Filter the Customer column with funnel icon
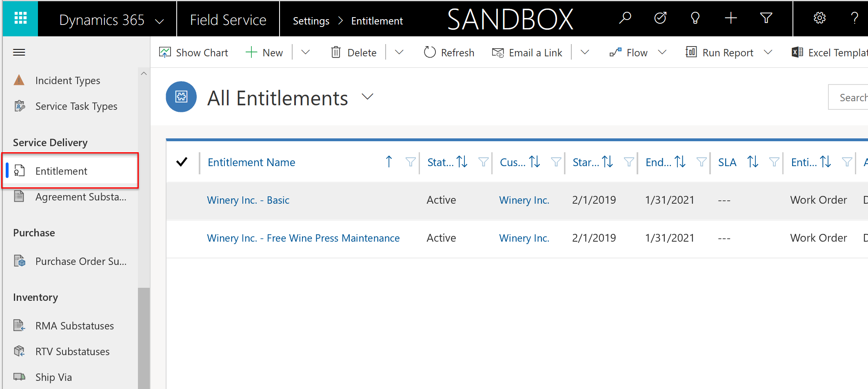Viewport: 868px width, 389px height. pos(556,162)
